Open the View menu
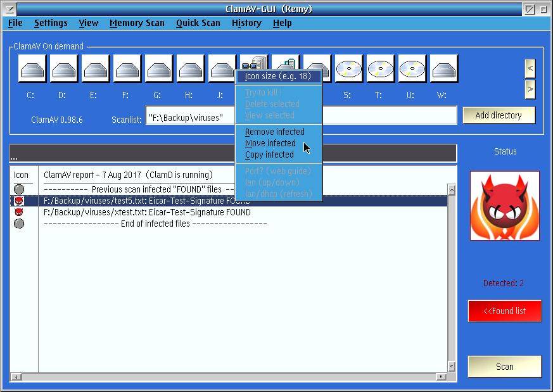 click(x=89, y=23)
